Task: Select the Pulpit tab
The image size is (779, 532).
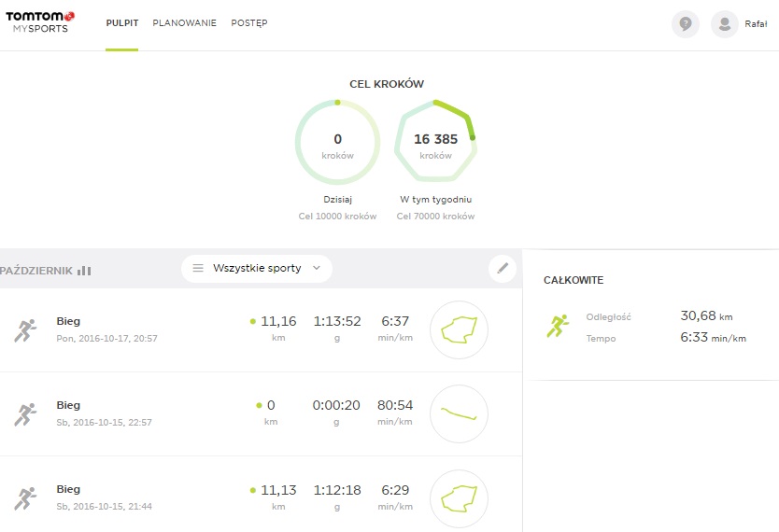Action: [121, 23]
